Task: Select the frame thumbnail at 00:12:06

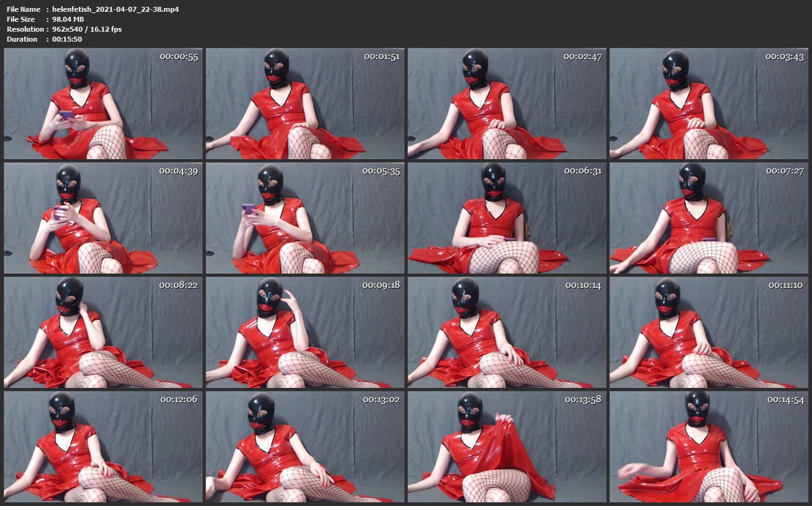Action: pyautogui.click(x=103, y=447)
